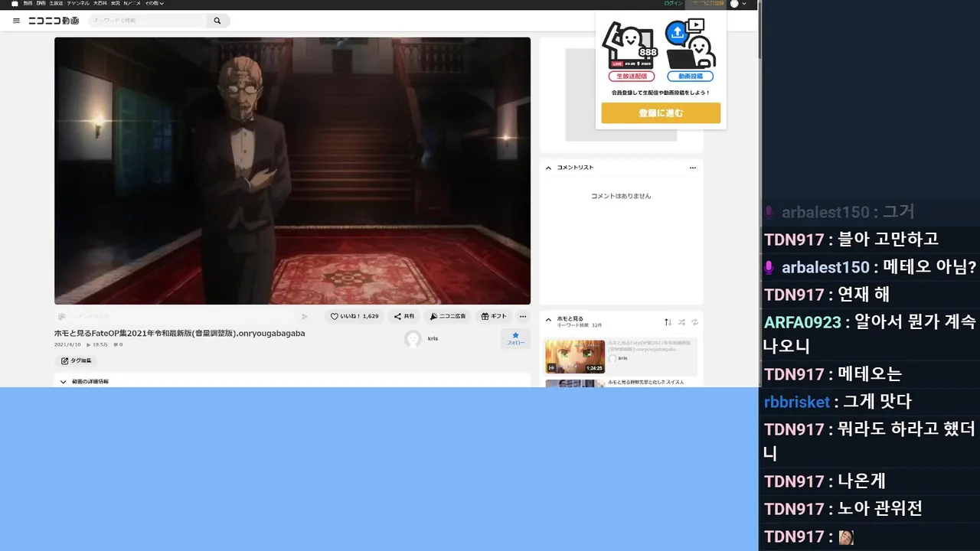Click rbbrisket username in chat
The height and width of the screenshot is (551, 980).
tap(796, 402)
